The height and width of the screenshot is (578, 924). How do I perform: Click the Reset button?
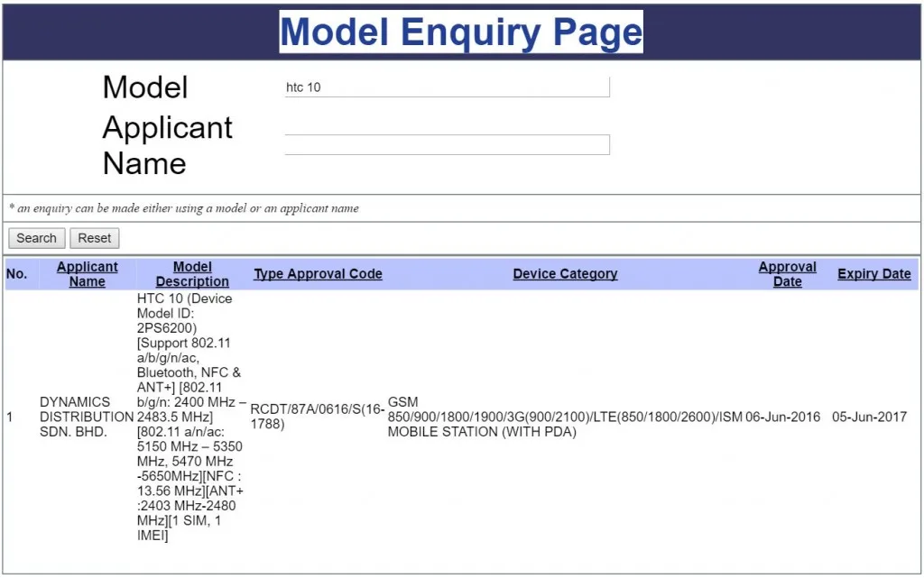[94, 238]
